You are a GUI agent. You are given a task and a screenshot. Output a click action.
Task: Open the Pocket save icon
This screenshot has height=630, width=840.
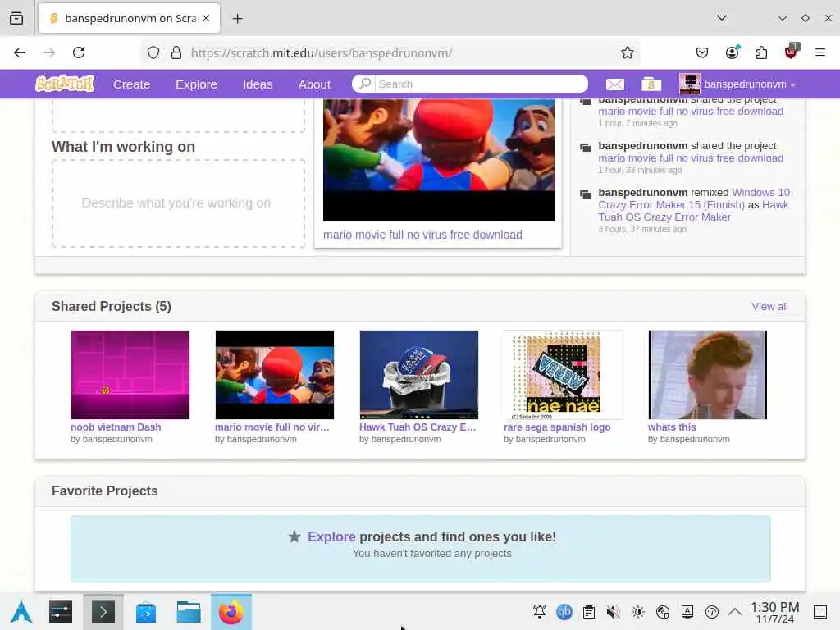pyautogui.click(x=702, y=52)
